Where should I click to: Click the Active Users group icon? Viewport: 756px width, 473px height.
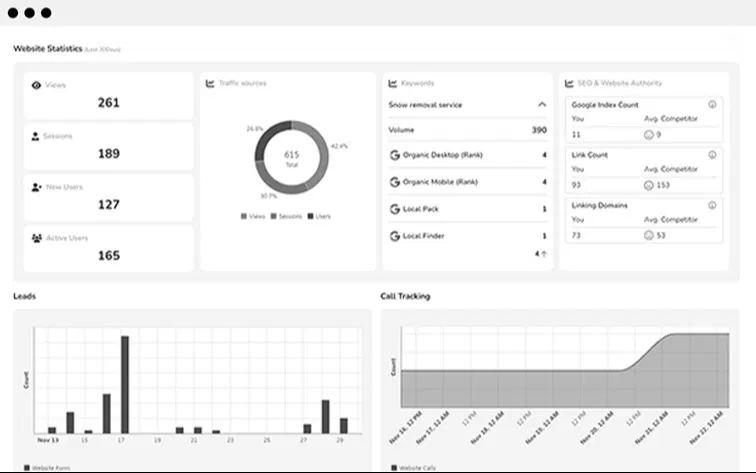pos(36,238)
